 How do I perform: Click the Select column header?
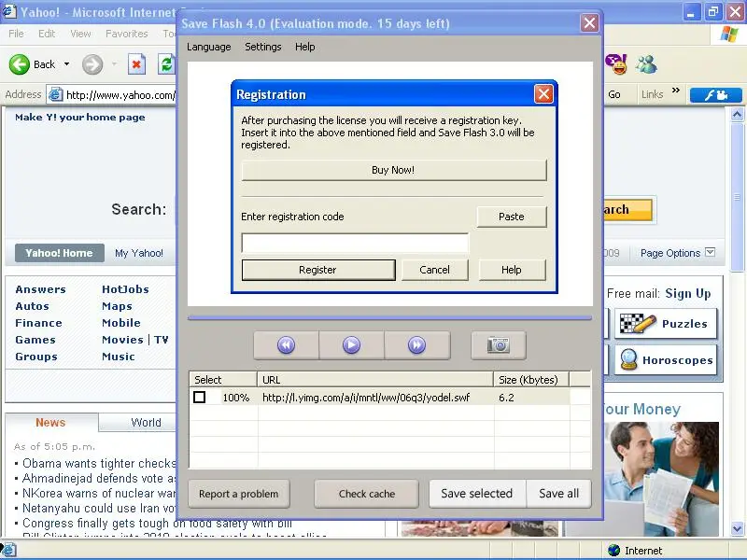pos(223,380)
